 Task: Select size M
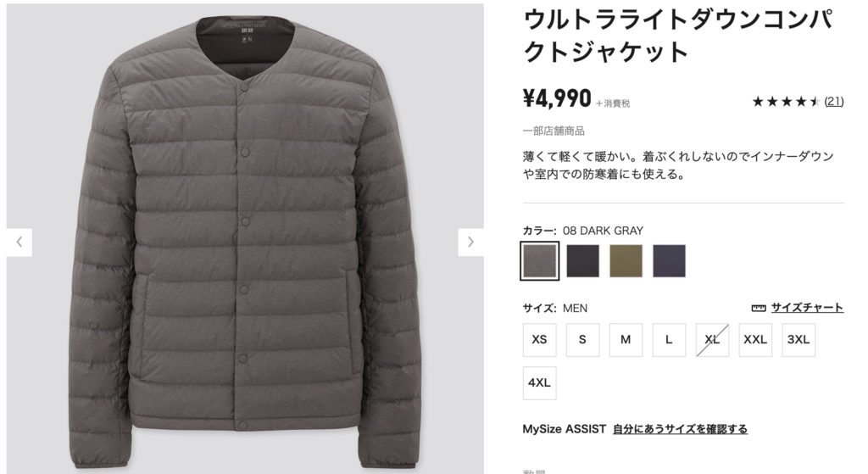(626, 340)
